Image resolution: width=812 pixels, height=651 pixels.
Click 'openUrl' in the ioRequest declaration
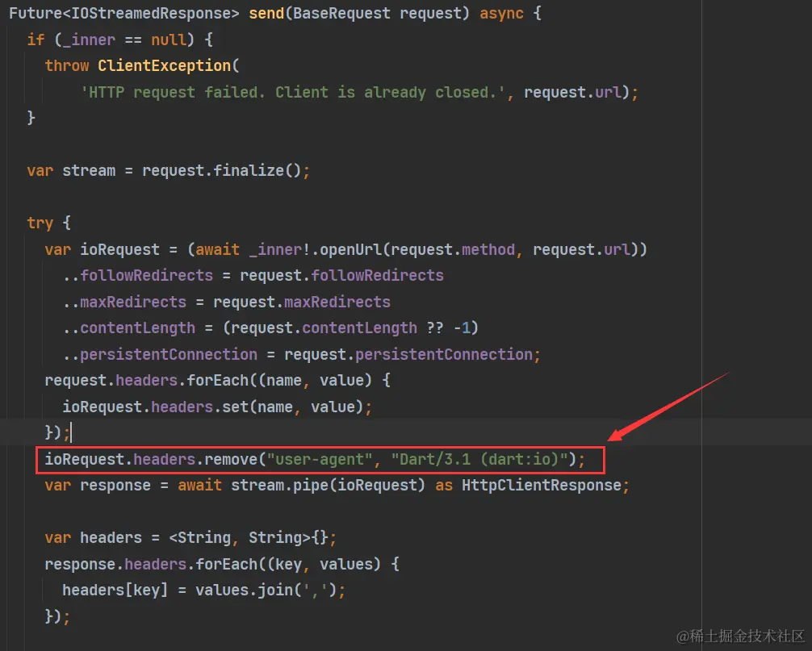coord(350,249)
